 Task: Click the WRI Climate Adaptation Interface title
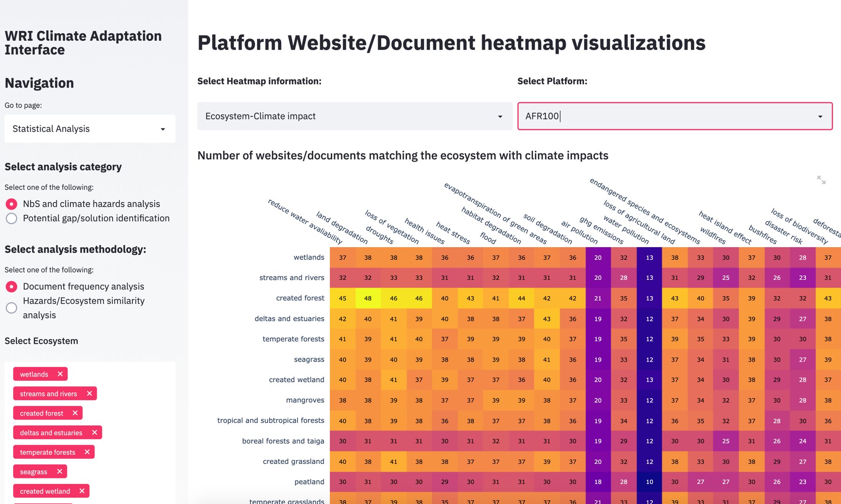[83, 43]
